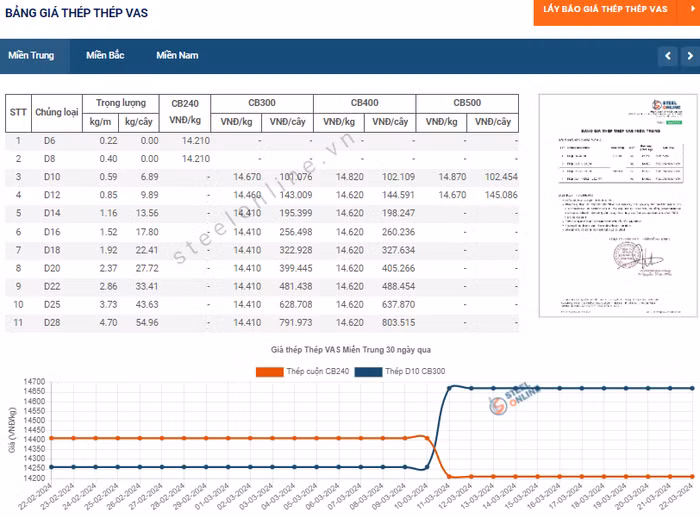The height and width of the screenshot is (518, 700).
Task: Switch to the Miền Nam tab
Action: point(177,55)
